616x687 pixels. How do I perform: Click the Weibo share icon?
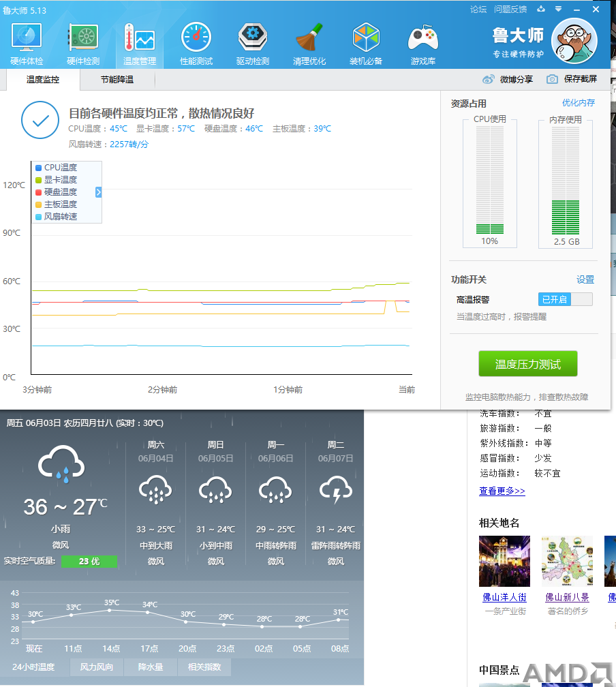click(x=488, y=79)
